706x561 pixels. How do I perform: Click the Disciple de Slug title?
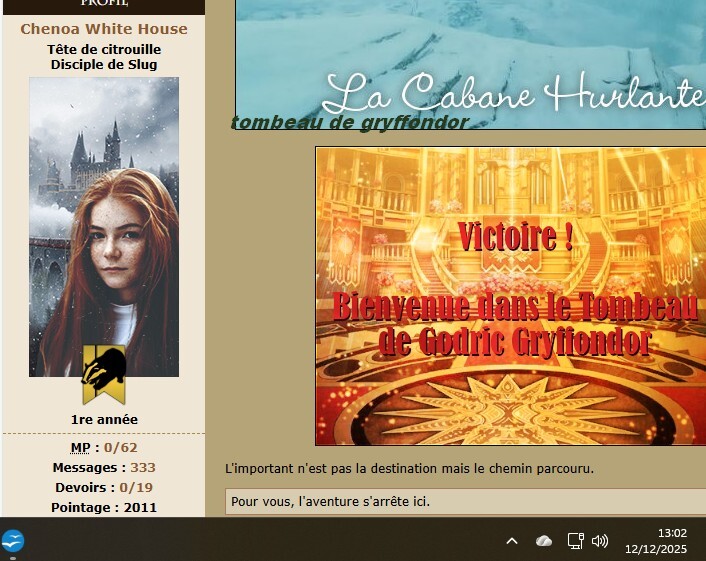(104, 64)
